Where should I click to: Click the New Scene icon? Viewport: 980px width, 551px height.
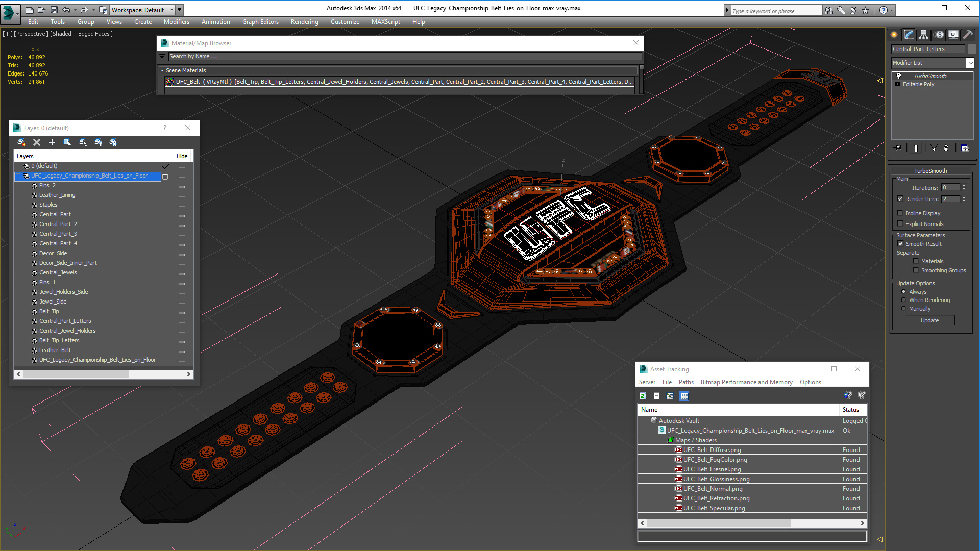pyautogui.click(x=29, y=10)
